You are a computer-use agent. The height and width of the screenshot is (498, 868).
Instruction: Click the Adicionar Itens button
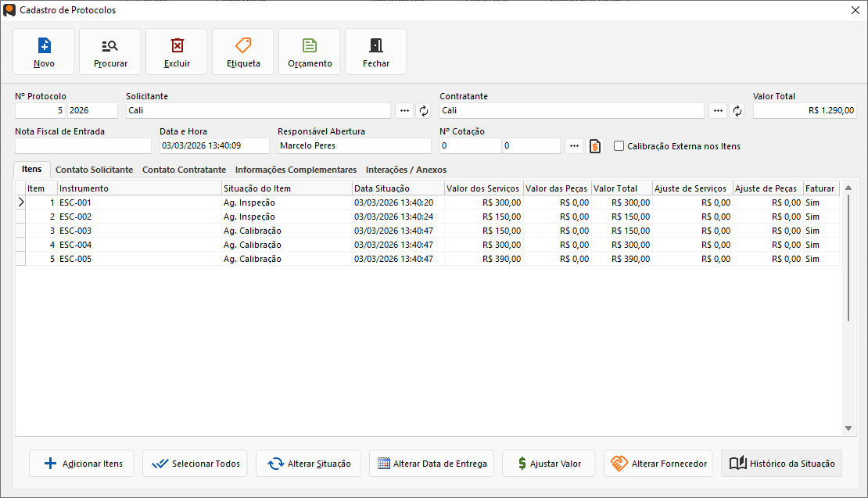point(82,464)
